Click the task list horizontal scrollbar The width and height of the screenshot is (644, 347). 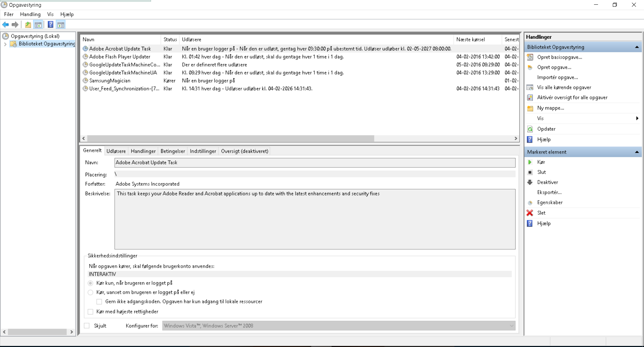(x=231, y=138)
